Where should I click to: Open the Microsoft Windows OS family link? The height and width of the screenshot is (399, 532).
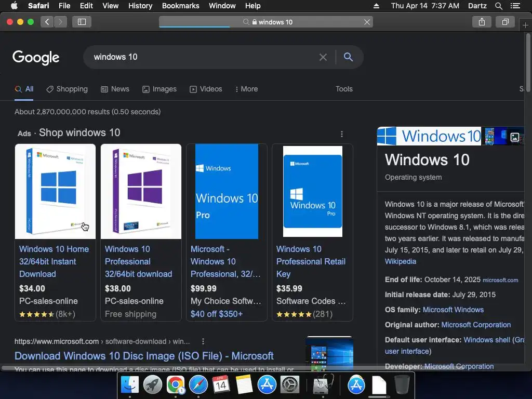coord(453,310)
